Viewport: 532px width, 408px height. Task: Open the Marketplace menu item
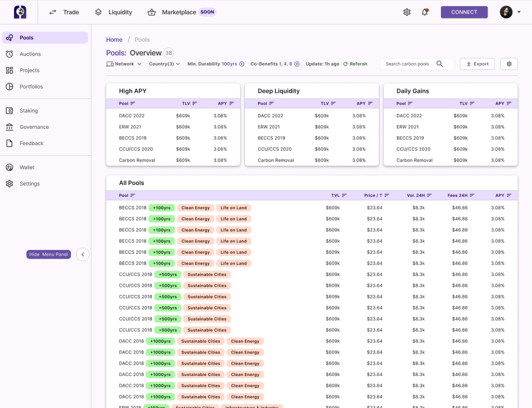181,12
